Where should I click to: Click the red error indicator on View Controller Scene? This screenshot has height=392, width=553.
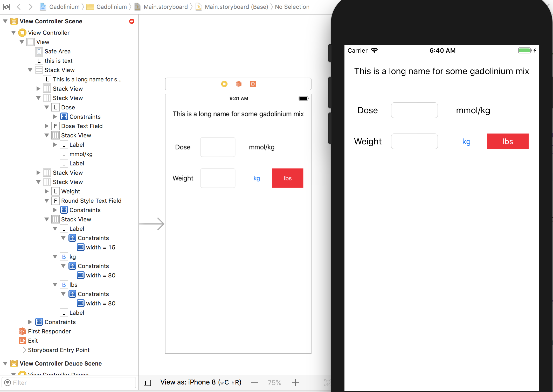132,21
